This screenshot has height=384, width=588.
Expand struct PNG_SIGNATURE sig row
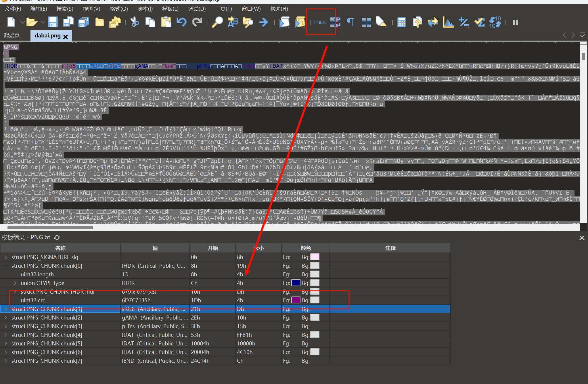point(5,257)
